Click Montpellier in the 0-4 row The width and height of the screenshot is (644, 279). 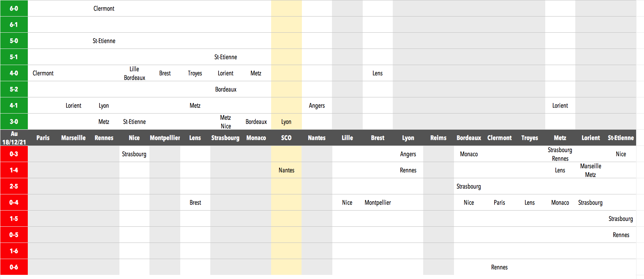tap(377, 202)
